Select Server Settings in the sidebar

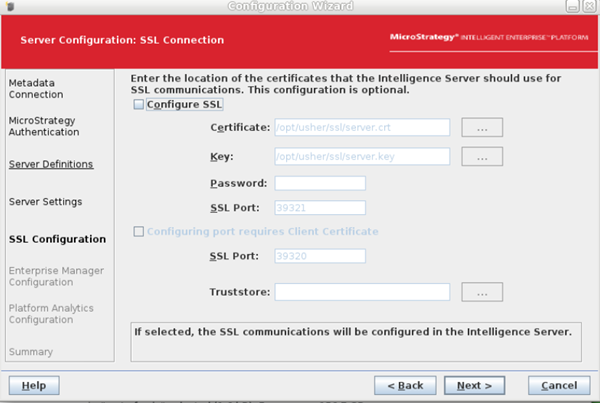[45, 202]
